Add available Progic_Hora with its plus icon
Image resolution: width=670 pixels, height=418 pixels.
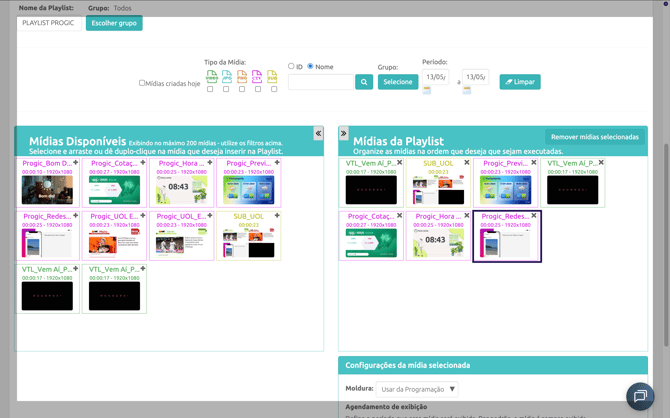click(x=210, y=162)
